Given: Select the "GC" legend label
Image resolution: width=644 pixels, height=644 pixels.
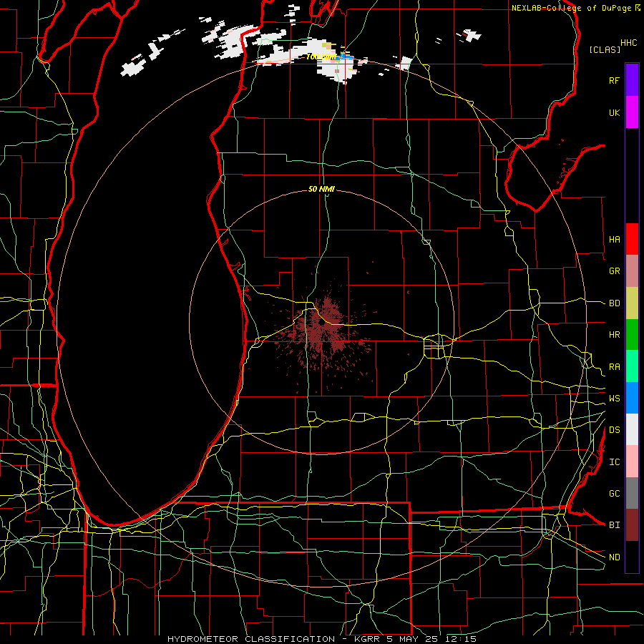Looking at the screenshot, I should (x=614, y=494).
